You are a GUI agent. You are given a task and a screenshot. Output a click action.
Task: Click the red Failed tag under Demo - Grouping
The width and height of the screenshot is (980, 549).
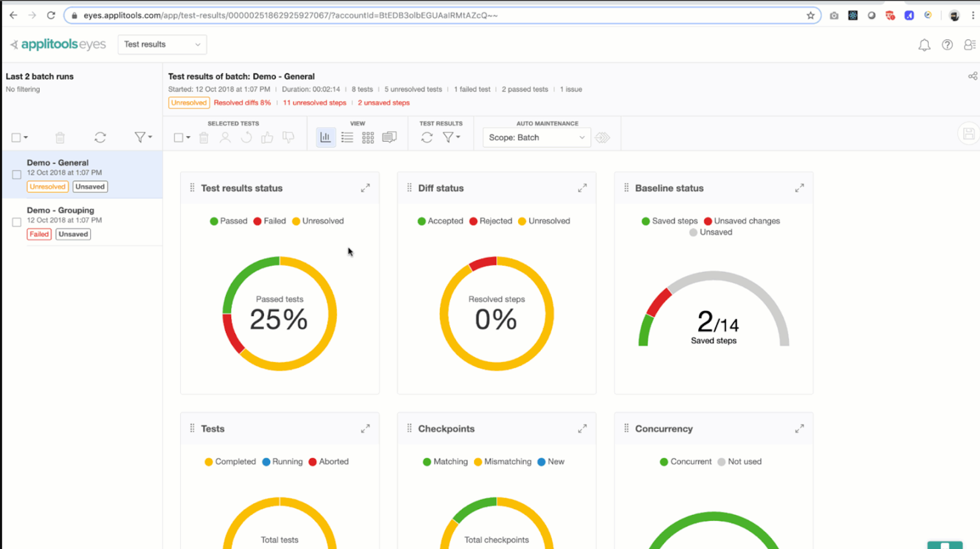point(39,234)
